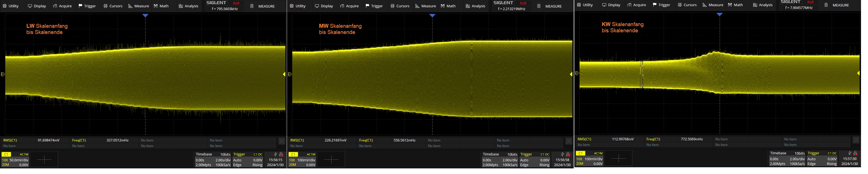The image size is (868, 174).
Task: Click the blue trigger position marker in KW
Action: 719,15
